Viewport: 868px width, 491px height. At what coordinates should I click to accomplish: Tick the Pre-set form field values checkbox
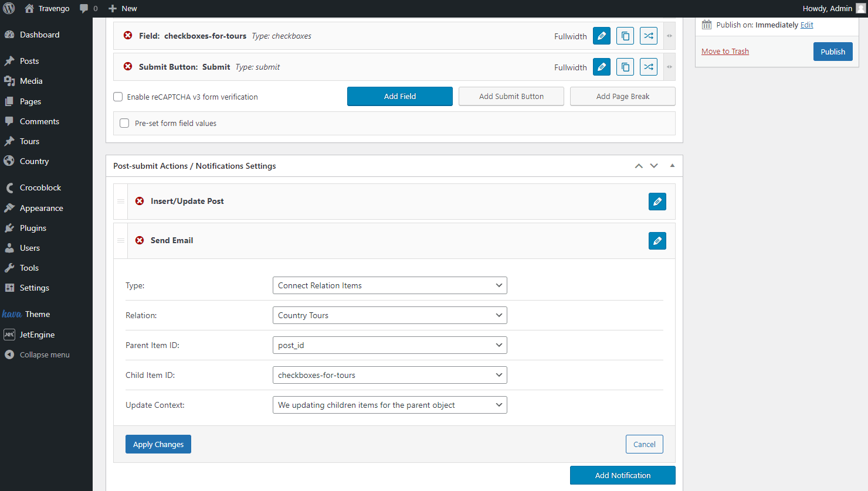tap(124, 123)
